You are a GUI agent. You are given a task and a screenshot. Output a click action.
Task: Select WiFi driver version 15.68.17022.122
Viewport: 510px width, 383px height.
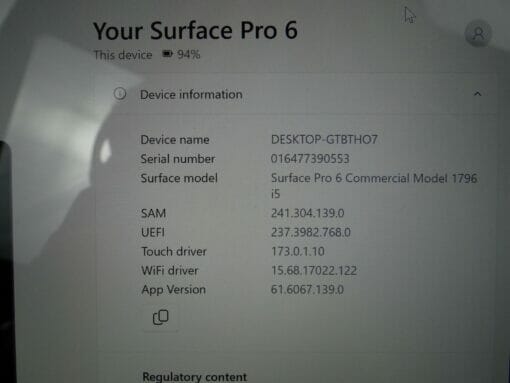[x=314, y=270]
